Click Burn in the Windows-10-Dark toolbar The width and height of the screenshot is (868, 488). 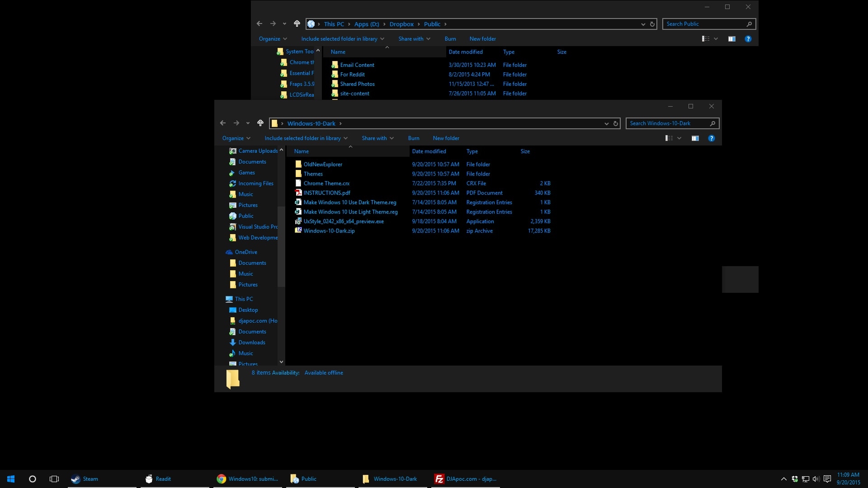pos(413,138)
